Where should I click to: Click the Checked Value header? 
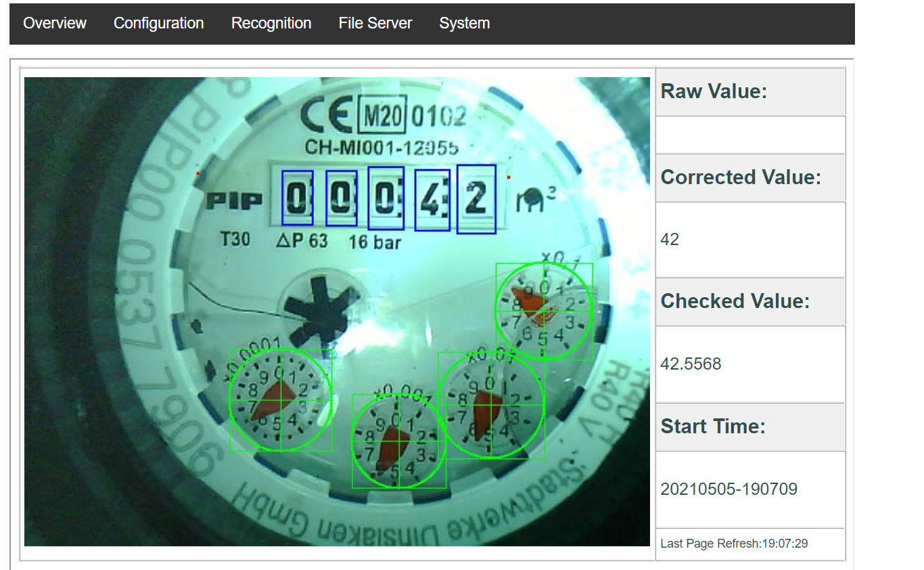pos(751,301)
